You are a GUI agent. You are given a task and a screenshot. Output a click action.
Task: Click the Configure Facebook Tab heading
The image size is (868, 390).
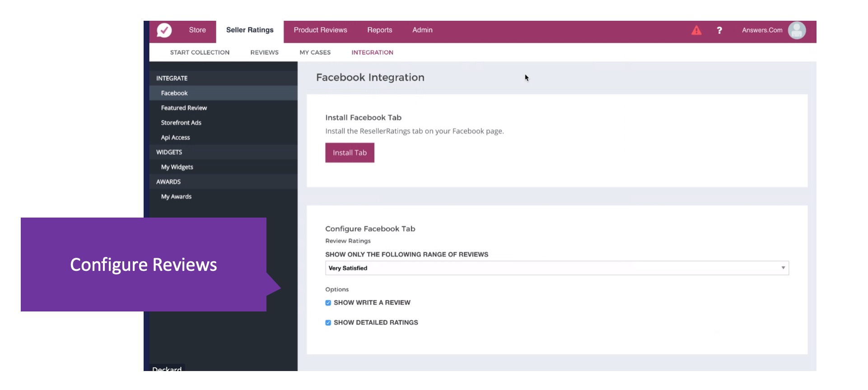[x=370, y=229]
